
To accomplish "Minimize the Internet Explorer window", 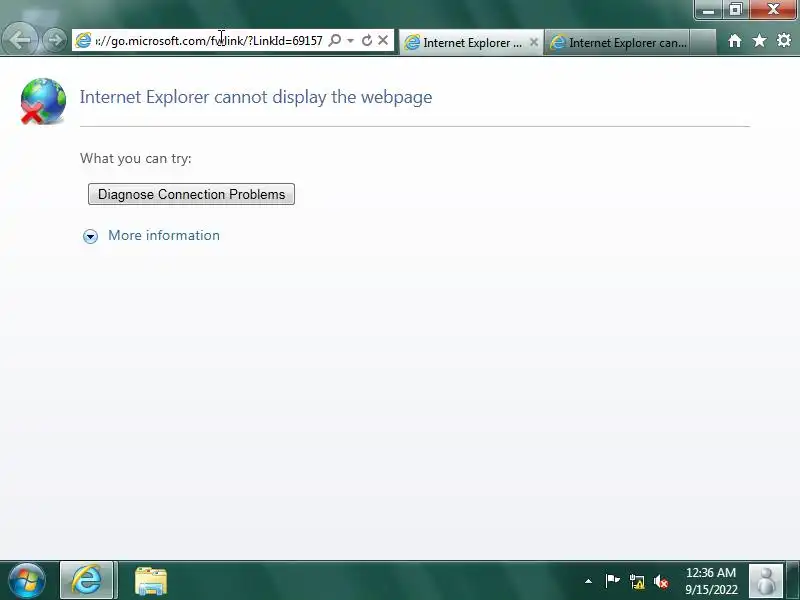I will coord(708,9).
